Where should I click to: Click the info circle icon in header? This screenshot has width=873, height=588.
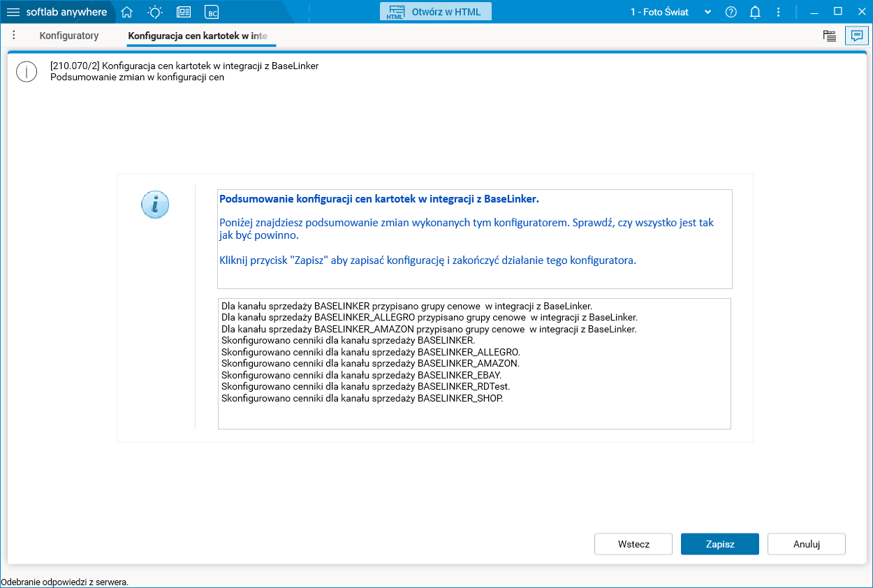27,71
